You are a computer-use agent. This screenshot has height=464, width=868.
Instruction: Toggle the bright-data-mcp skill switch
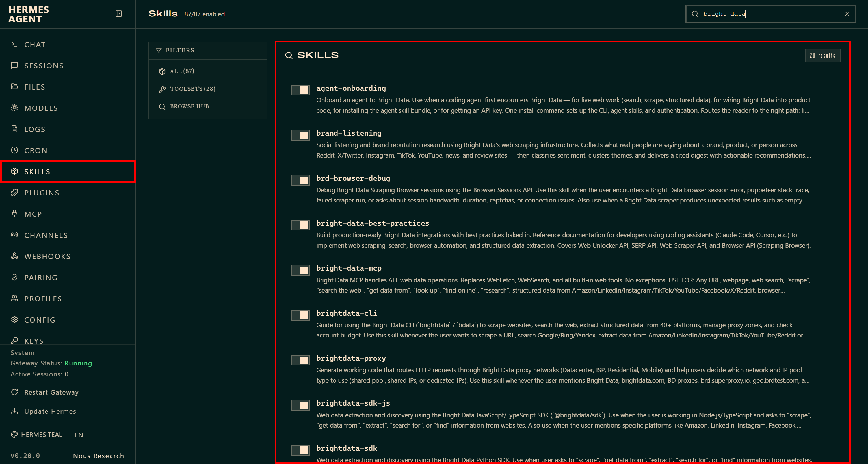[300, 270]
